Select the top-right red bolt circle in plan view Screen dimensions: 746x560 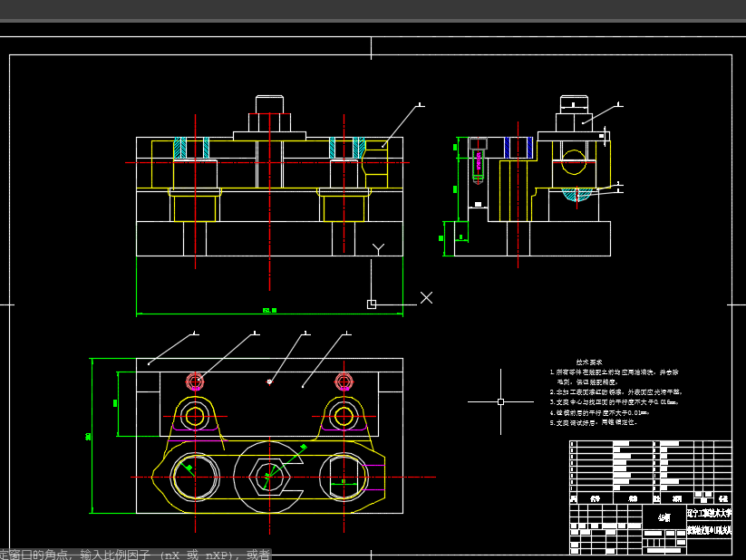(x=343, y=381)
